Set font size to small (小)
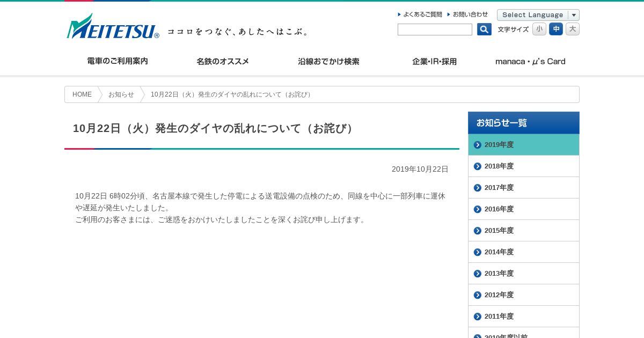This screenshot has width=644, height=338. 539,29
